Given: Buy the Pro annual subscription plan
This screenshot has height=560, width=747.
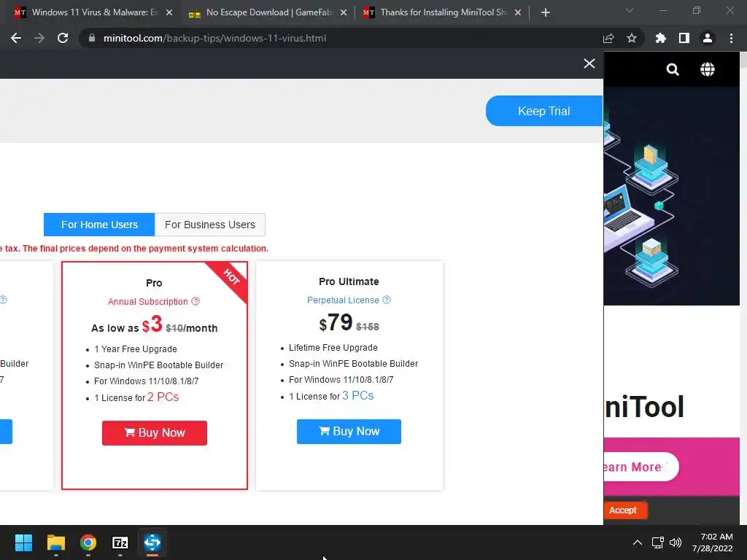Looking at the screenshot, I should click(x=155, y=433).
